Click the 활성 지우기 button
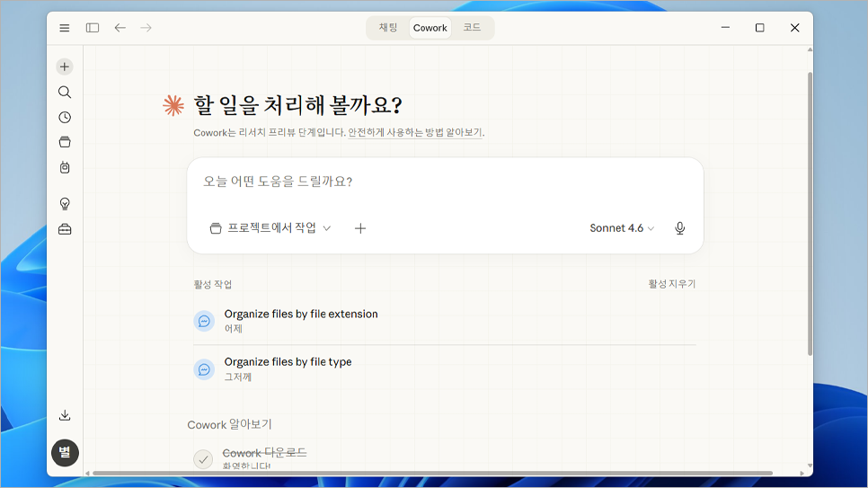The width and height of the screenshot is (868, 488). [x=671, y=284]
